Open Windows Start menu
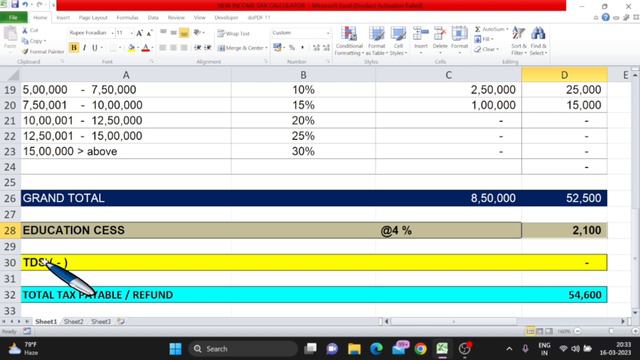640x360 pixels. click(x=176, y=349)
